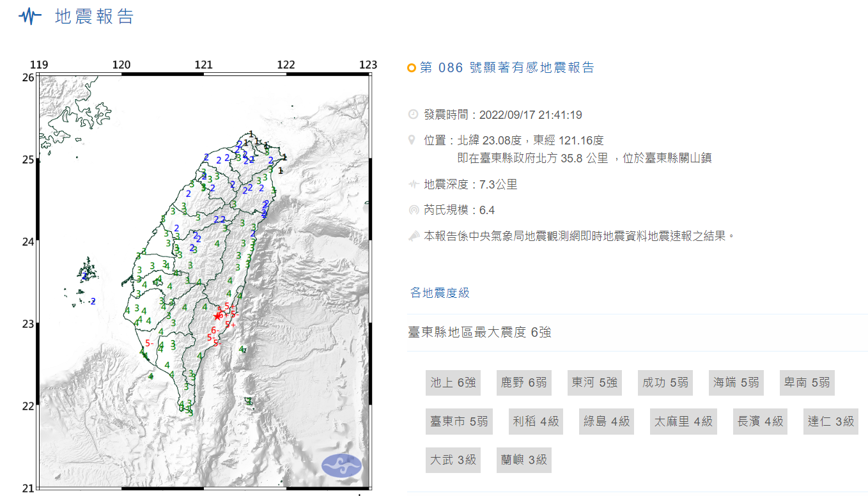The image size is (868, 496).
Task: Click the red epicenter star on map
Action: (217, 315)
